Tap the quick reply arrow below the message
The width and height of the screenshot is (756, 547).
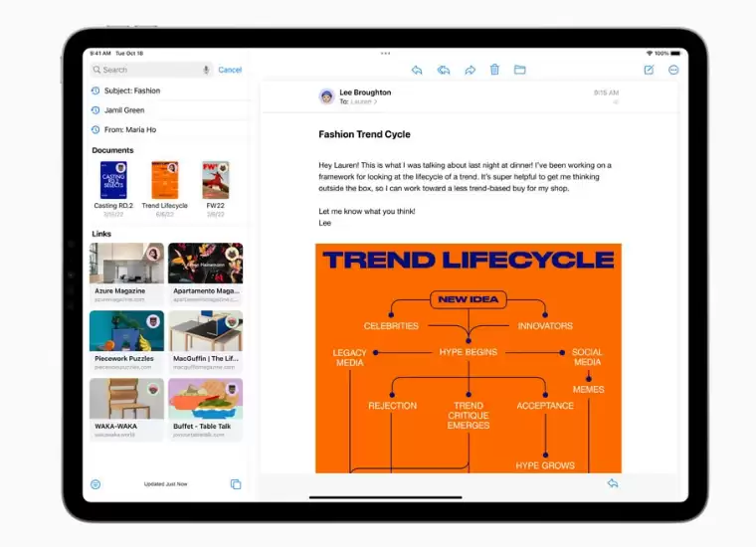click(x=613, y=483)
